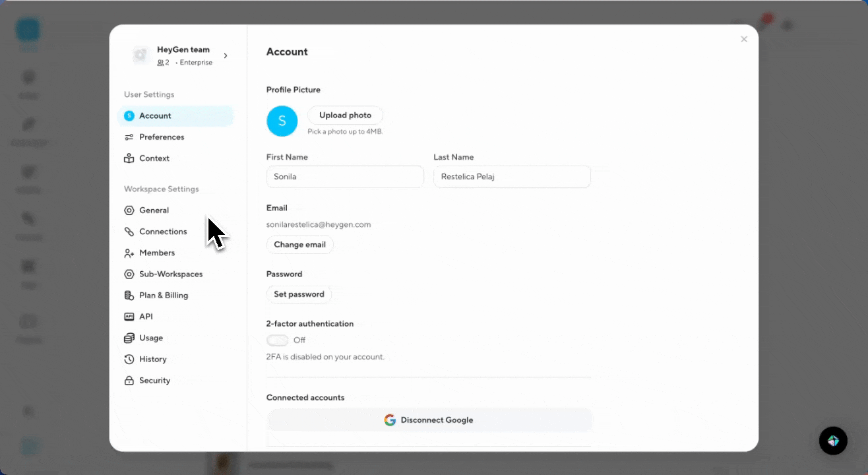Enable 2-factor authentication toggle
This screenshot has height=475, width=868.
(x=278, y=340)
